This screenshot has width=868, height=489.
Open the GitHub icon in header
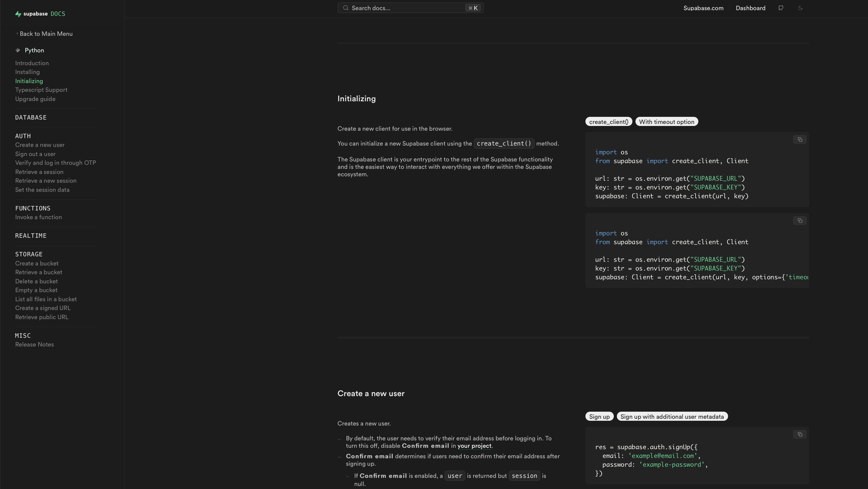tap(781, 8)
